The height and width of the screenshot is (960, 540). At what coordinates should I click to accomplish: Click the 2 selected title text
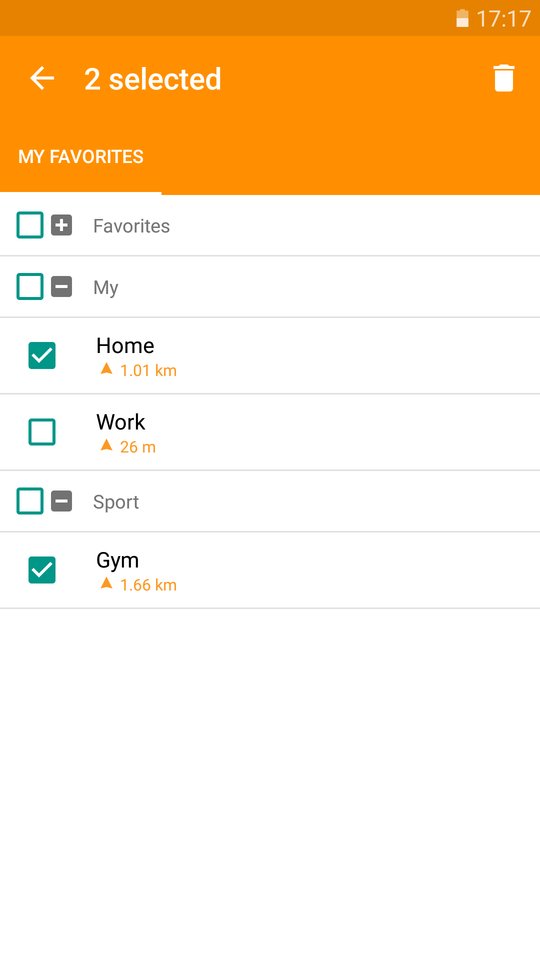coord(152,79)
